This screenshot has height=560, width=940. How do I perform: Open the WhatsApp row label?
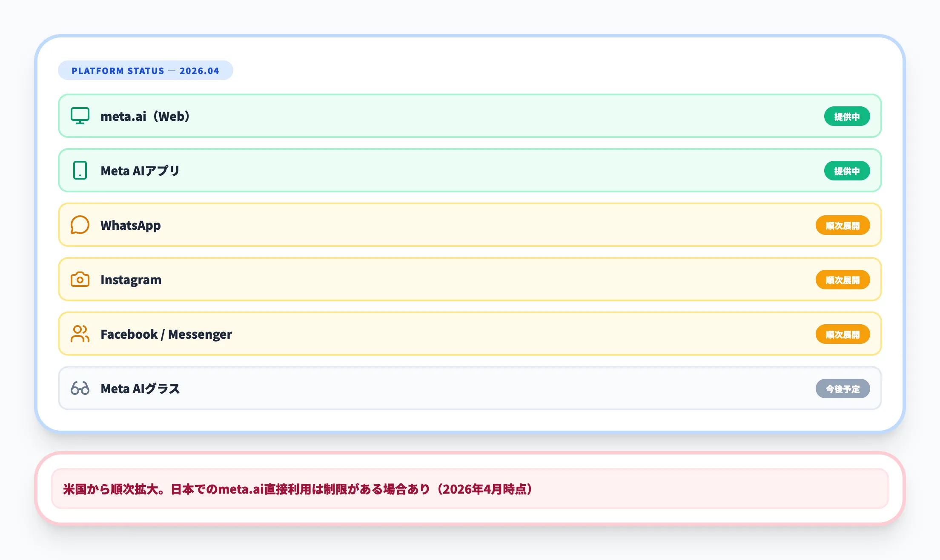click(130, 225)
